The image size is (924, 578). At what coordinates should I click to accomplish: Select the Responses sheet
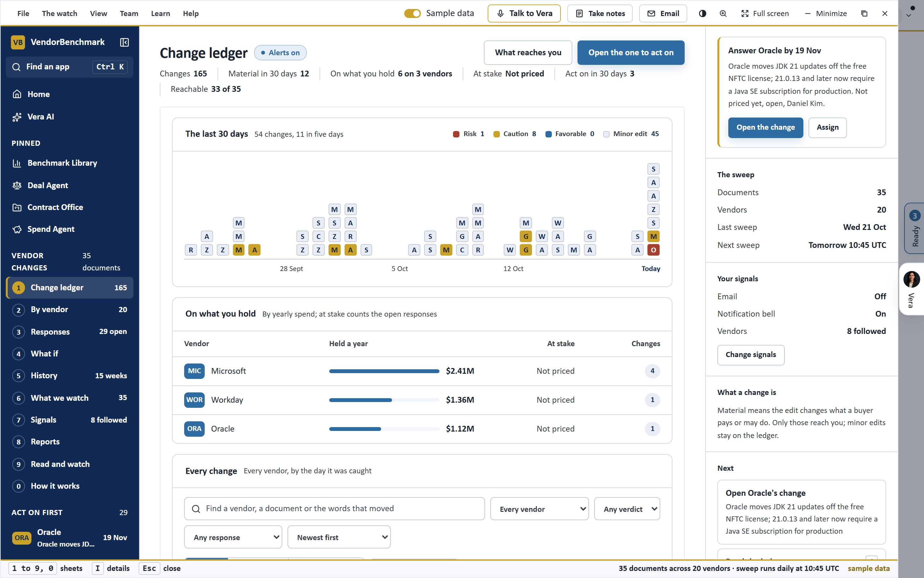click(70, 331)
